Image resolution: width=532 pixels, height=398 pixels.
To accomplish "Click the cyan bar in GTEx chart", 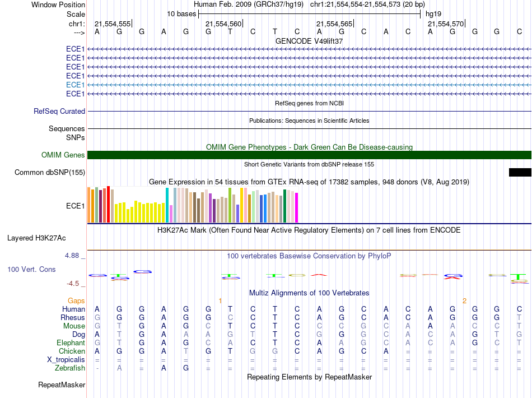I will coord(167,205).
